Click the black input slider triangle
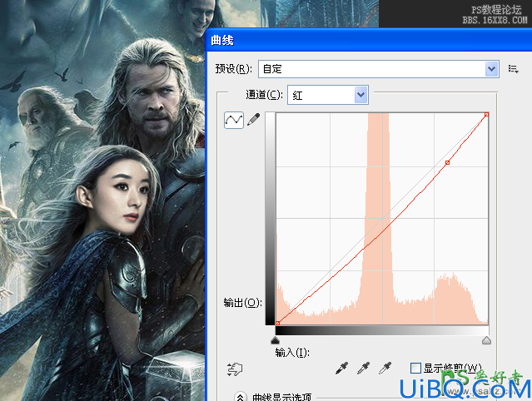 coord(276,340)
